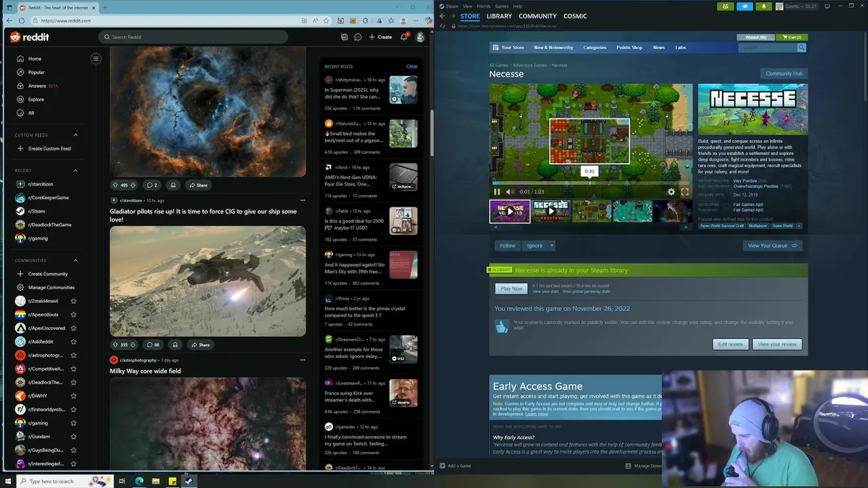Click Edit review button
This screenshot has height=488, width=868.
pyautogui.click(x=730, y=344)
